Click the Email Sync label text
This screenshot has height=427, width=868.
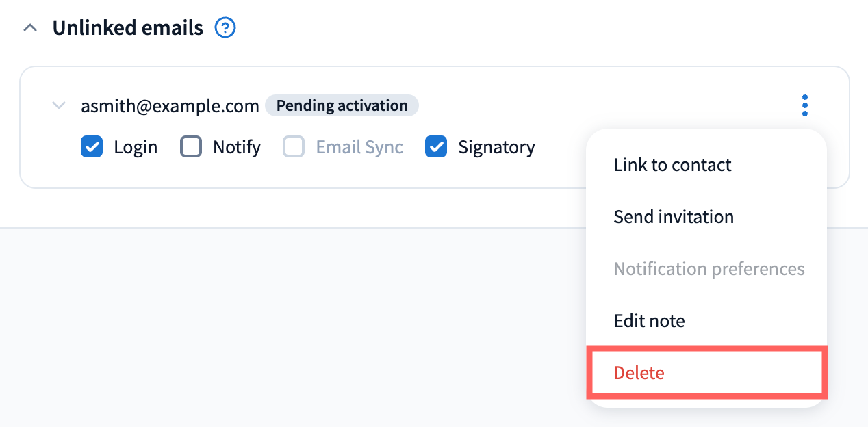point(359,147)
